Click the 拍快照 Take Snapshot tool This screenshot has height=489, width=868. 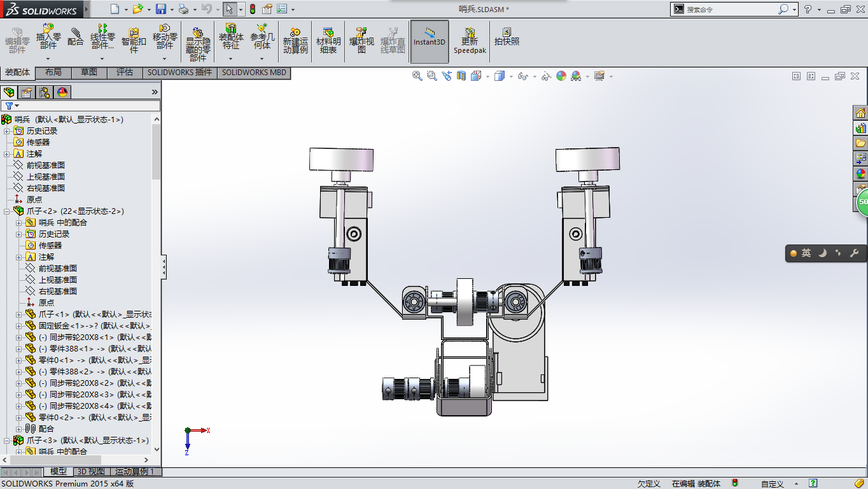point(507,37)
